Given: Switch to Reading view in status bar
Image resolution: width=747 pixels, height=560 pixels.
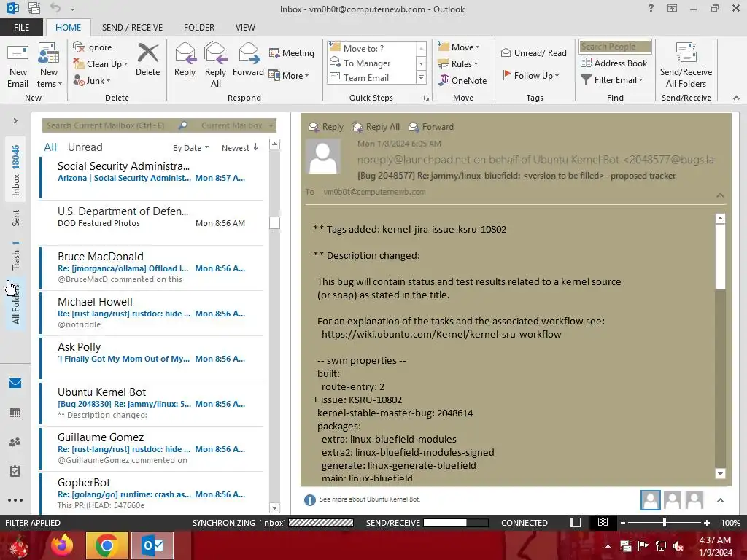Looking at the screenshot, I should pyautogui.click(x=603, y=523).
